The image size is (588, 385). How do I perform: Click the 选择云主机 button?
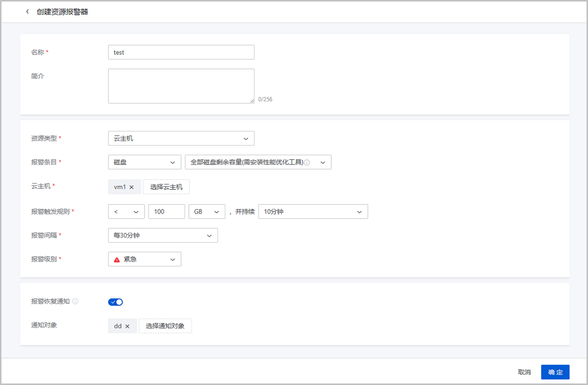point(166,187)
